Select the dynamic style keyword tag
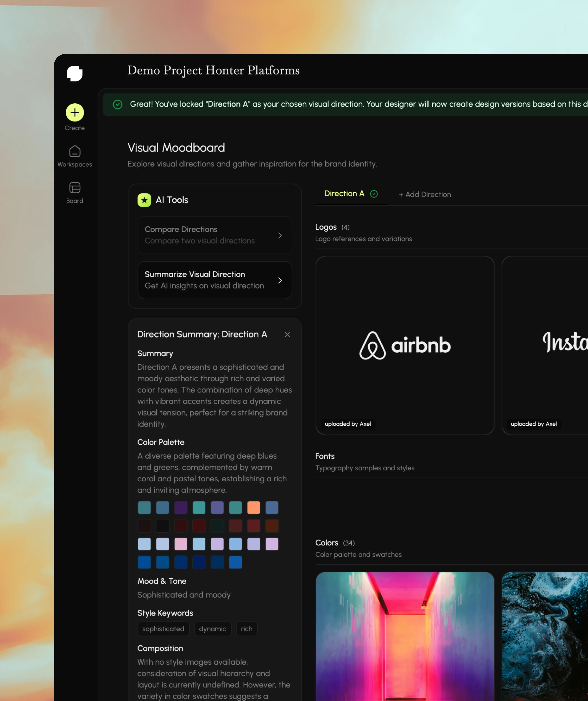This screenshot has height=701, width=588. point(212,629)
